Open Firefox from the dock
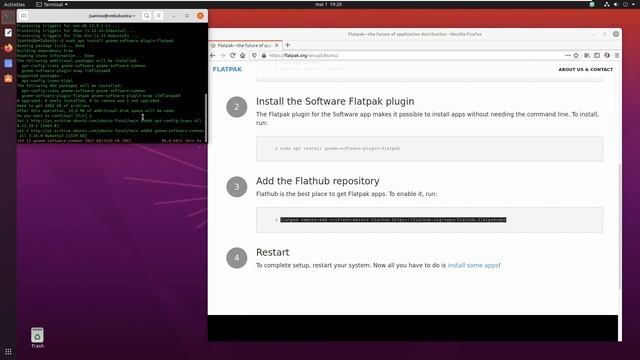The height and width of the screenshot is (360, 640). [x=8, y=48]
